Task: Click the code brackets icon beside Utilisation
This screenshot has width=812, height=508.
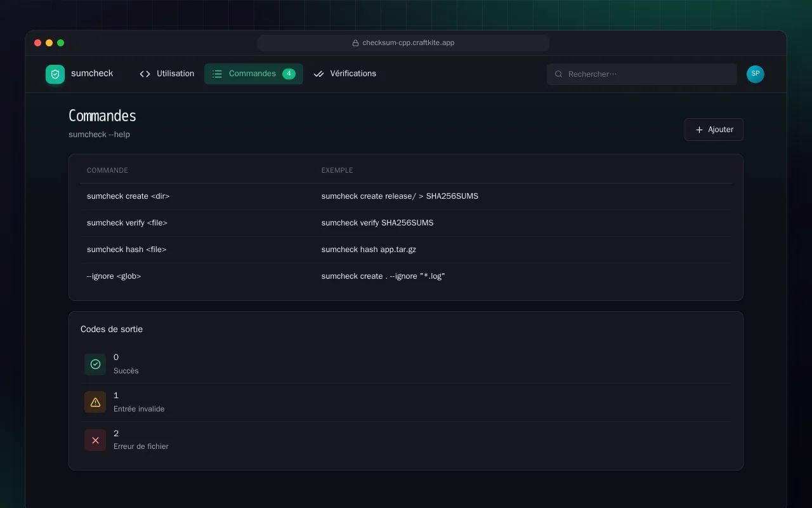Action: [145, 74]
